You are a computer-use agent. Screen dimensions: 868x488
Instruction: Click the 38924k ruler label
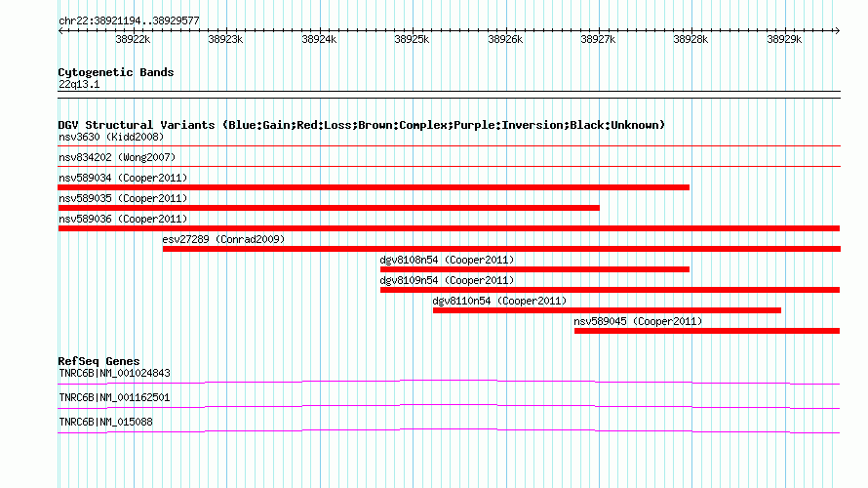[x=319, y=40]
